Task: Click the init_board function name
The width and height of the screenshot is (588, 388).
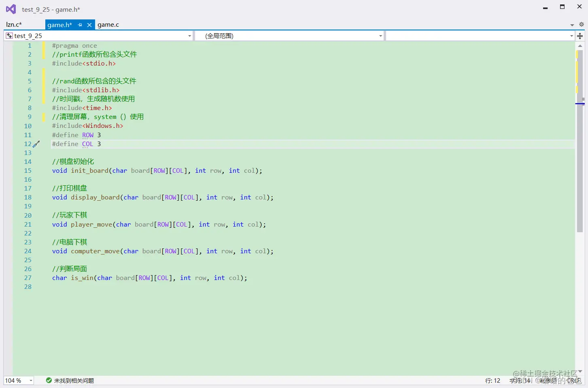Action: 90,171
